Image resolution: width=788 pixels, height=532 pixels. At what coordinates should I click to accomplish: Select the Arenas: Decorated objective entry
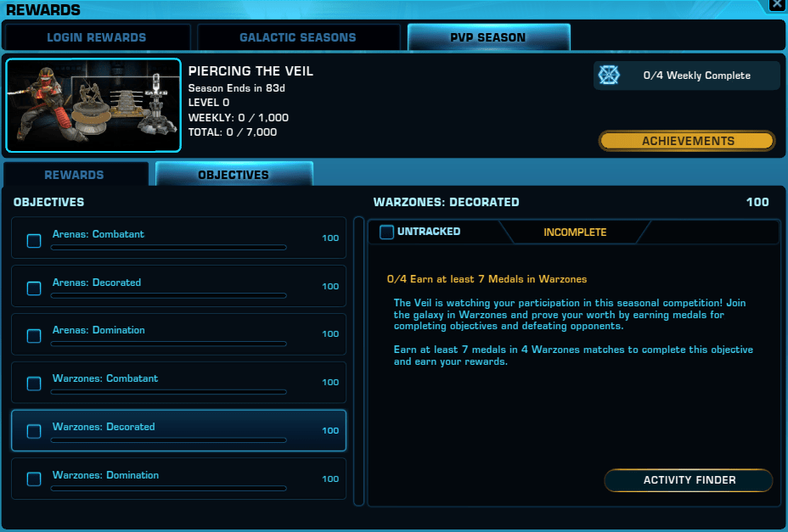point(179,286)
